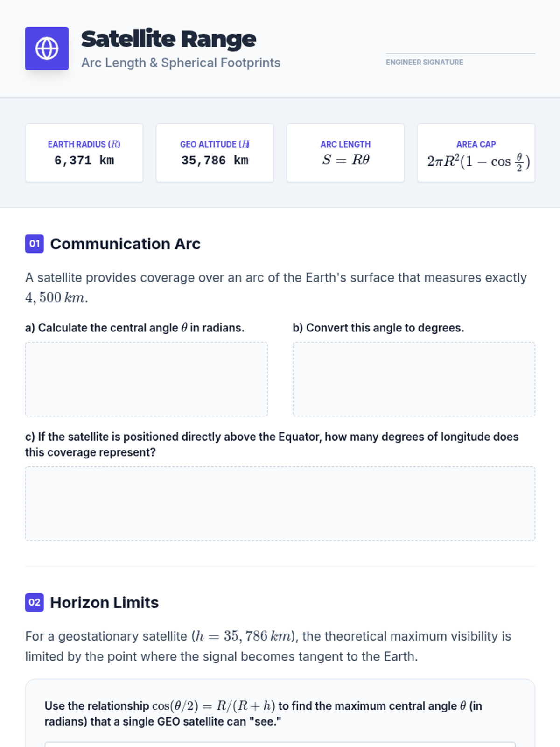This screenshot has height=747, width=560.
Task: Click the 4,500 km arc value text
Action: (56, 297)
